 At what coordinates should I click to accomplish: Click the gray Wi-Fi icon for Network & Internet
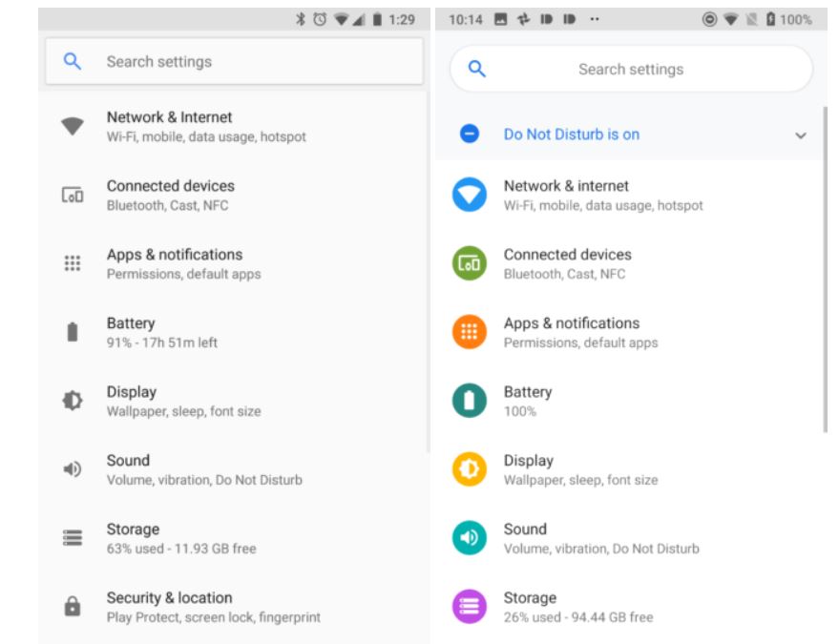click(73, 127)
